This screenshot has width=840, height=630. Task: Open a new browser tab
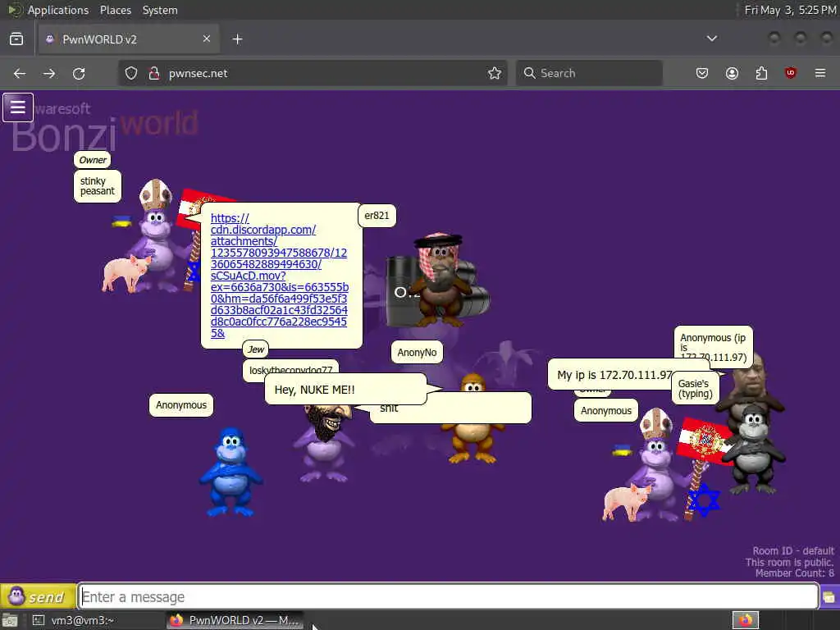pyautogui.click(x=237, y=39)
